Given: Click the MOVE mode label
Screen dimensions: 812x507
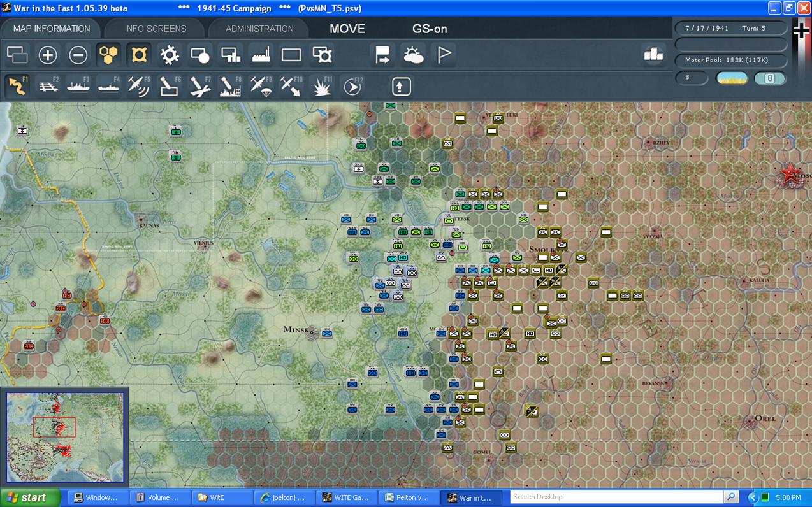Looking at the screenshot, I should tap(347, 29).
